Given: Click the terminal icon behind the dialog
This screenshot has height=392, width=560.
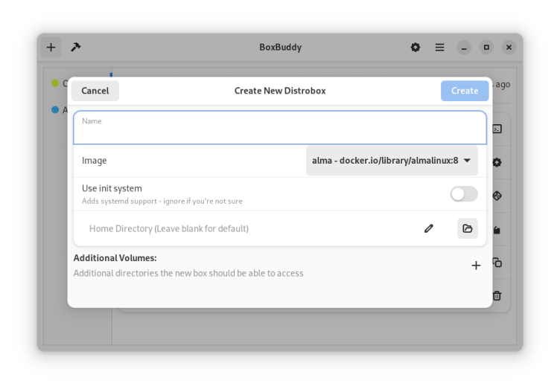Looking at the screenshot, I should coord(497,129).
